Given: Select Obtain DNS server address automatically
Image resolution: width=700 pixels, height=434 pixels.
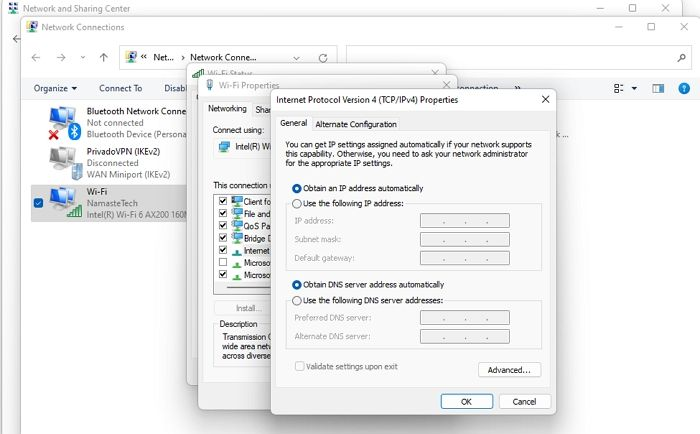Looking at the screenshot, I should tap(368, 285).
